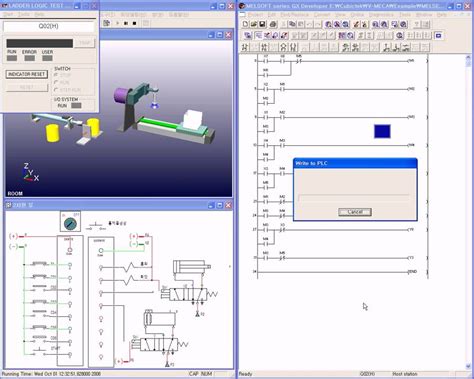
Task: Click the Open project folder icon
Action: click(x=254, y=24)
